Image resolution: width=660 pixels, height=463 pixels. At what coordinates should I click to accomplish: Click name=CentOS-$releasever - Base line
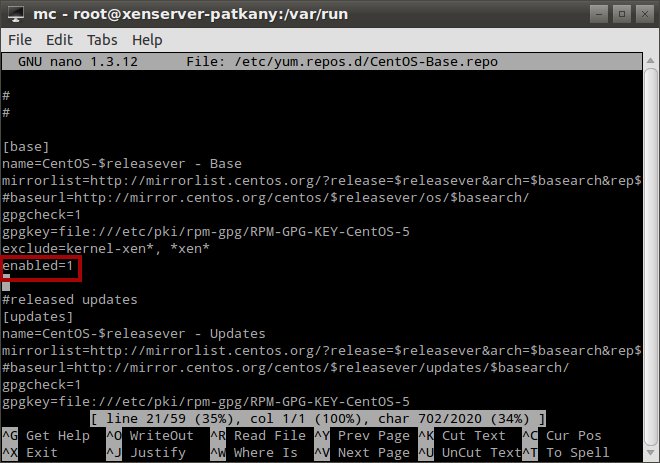(122, 164)
